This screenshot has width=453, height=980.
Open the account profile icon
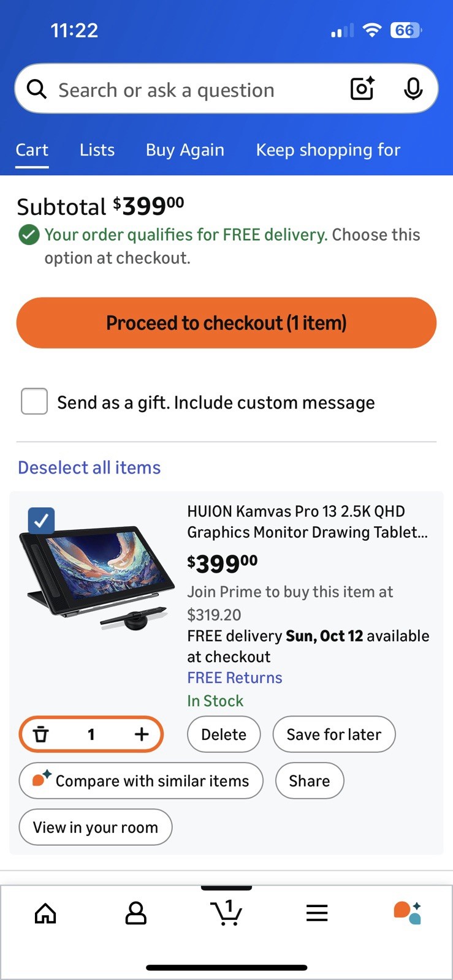click(135, 913)
